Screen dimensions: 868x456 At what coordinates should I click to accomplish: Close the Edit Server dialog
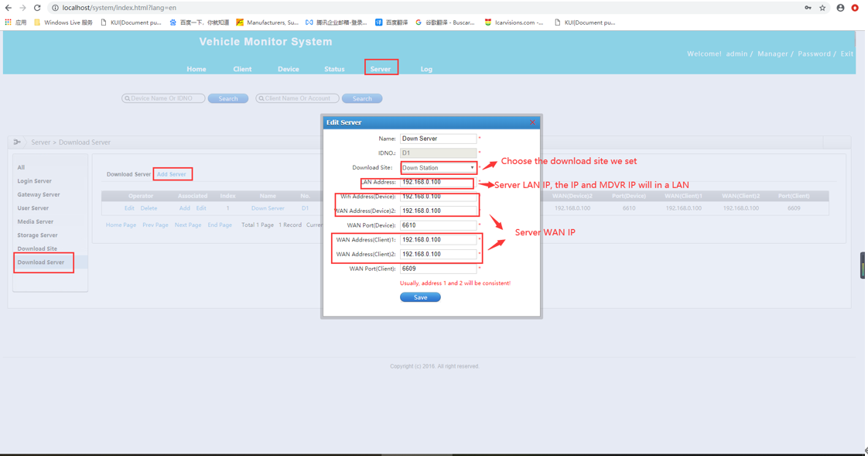[x=532, y=122]
